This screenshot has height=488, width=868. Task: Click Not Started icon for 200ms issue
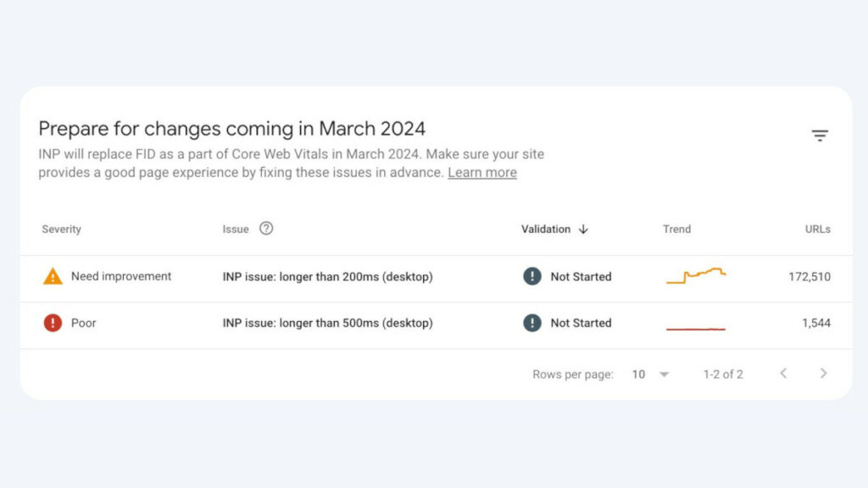point(532,276)
